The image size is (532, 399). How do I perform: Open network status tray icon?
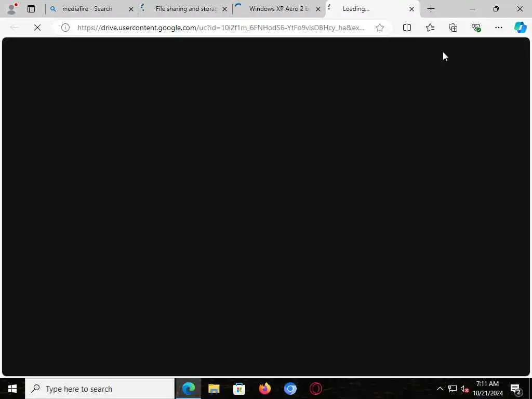[x=453, y=389]
